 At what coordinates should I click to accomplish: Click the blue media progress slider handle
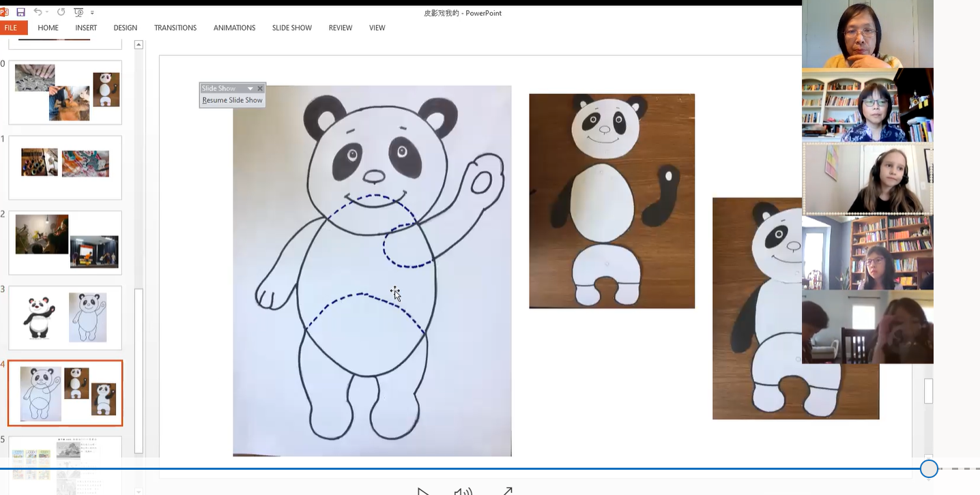click(928, 468)
